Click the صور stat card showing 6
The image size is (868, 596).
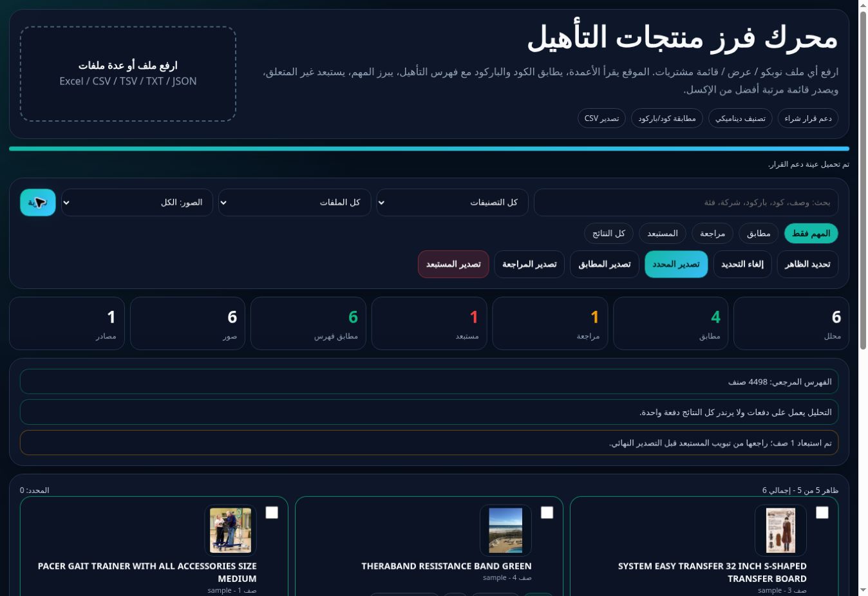pos(187,323)
